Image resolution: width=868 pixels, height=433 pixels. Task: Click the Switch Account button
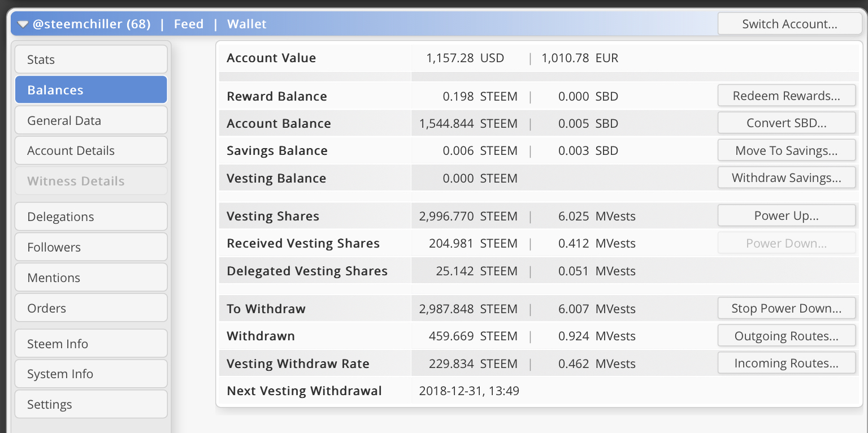(789, 24)
